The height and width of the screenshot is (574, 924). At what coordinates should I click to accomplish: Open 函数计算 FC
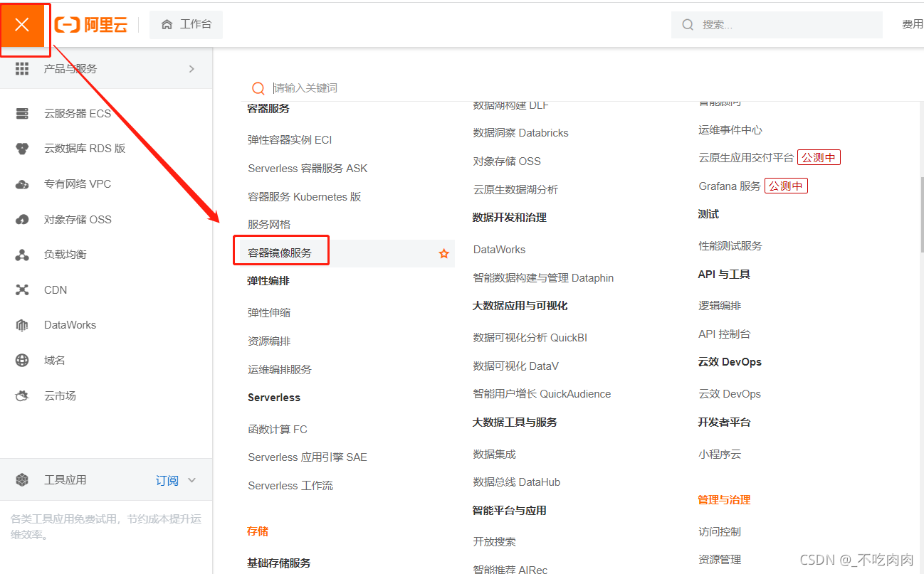278,430
